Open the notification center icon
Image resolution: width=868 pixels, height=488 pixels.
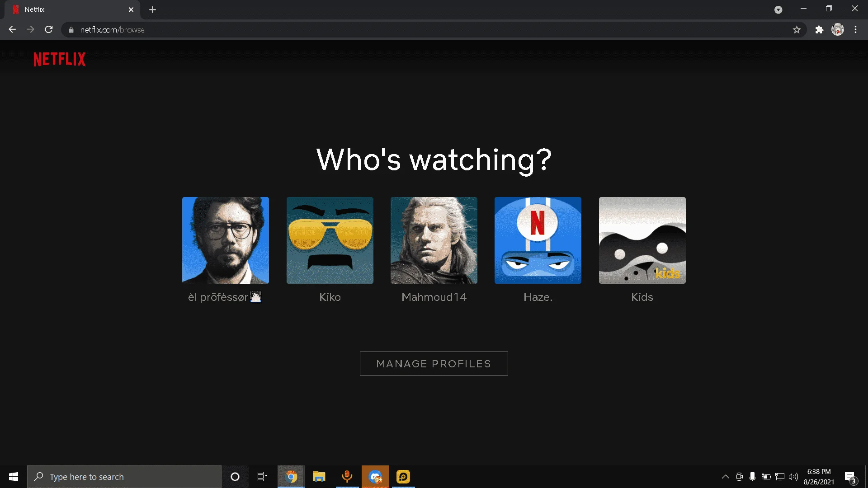(850, 477)
